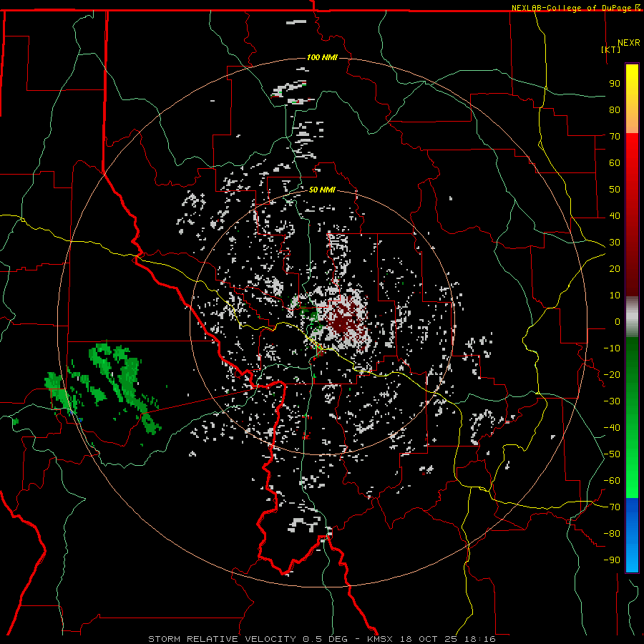Click the "-20" scale label

[x=612, y=374]
